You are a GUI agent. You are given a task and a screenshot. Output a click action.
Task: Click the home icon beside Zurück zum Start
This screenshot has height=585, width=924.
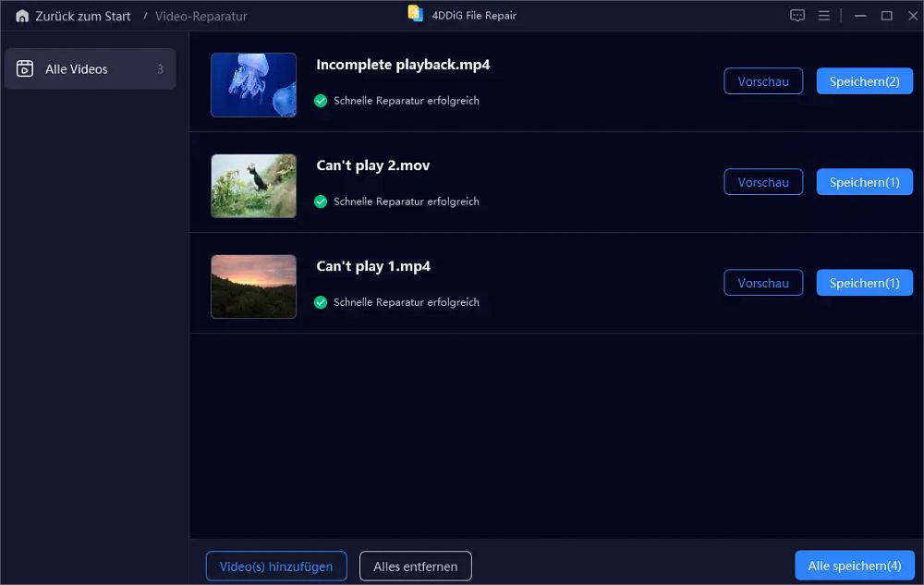[22, 16]
